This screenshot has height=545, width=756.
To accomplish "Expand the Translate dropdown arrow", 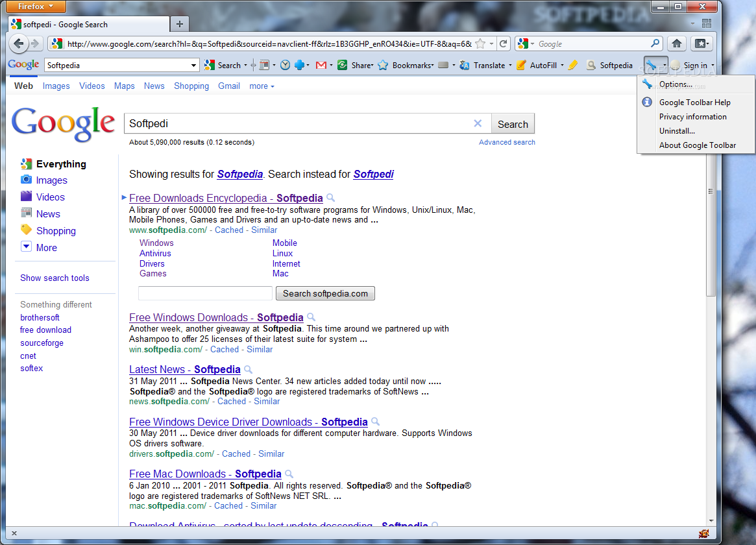I will pyautogui.click(x=510, y=65).
